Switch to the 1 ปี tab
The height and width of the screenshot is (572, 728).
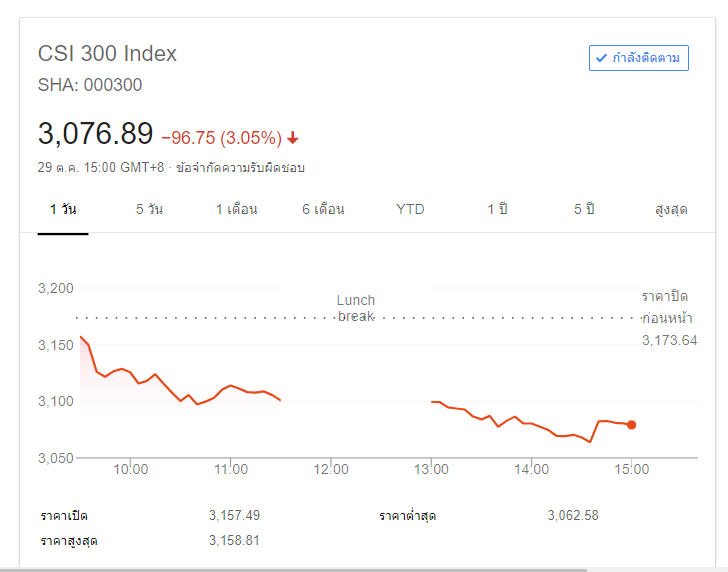click(497, 209)
